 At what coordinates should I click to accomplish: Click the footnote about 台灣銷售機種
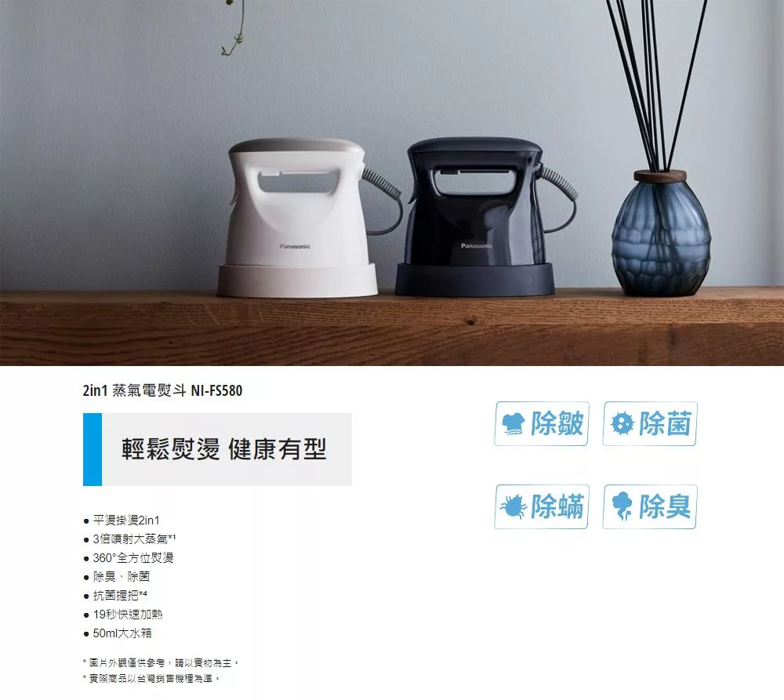[x=151, y=679]
